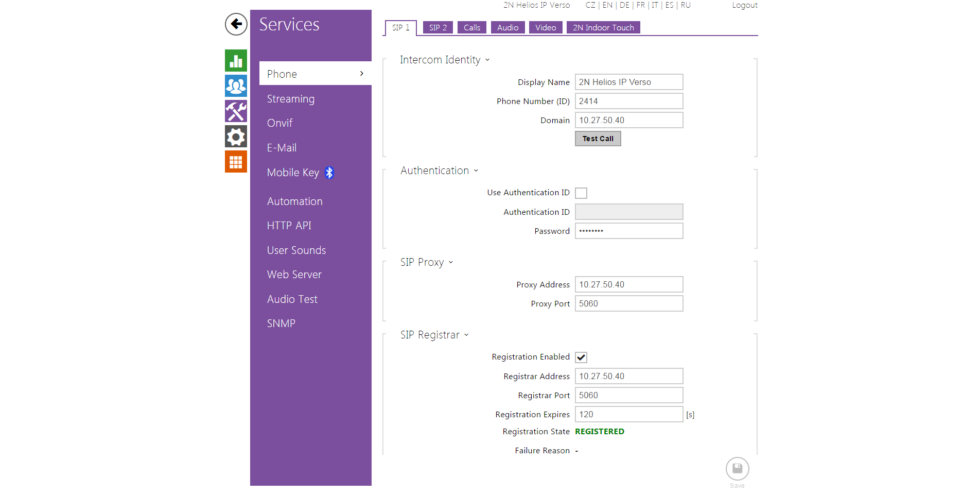The width and height of the screenshot is (980, 494).
Task: Click the back arrow icon
Action: click(x=236, y=24)
